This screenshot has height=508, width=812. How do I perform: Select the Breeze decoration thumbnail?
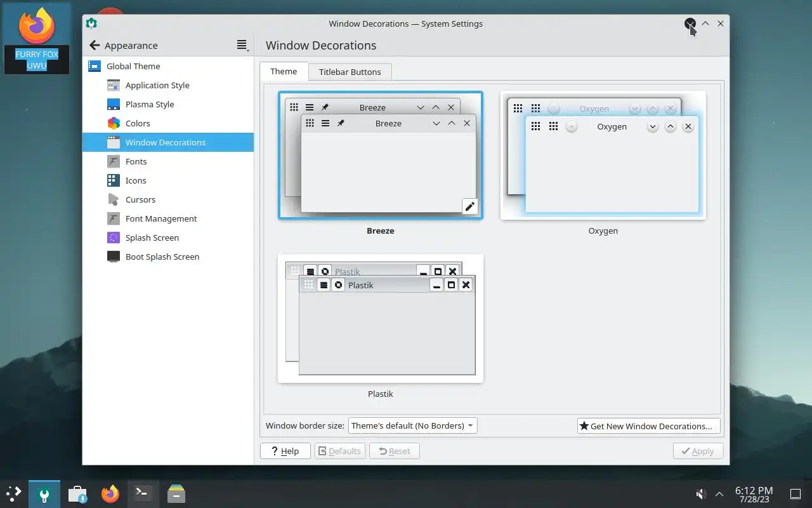click(x=381, y=156)
